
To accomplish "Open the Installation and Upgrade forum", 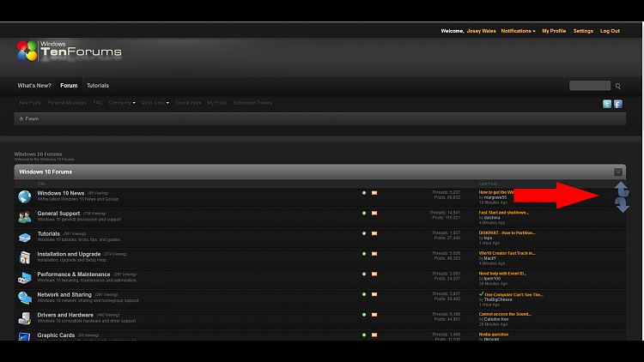I will (x=69, y=254).
